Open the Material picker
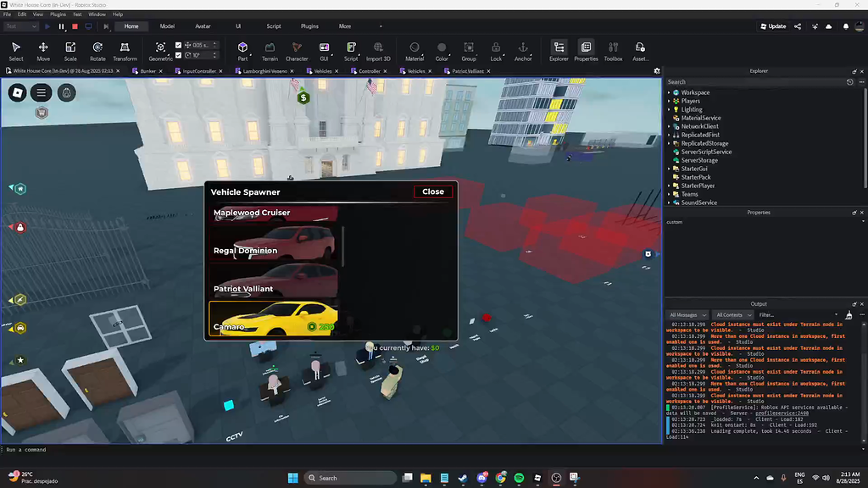The image size is (868, 488). pyautogui.click(x=414, y=51)
